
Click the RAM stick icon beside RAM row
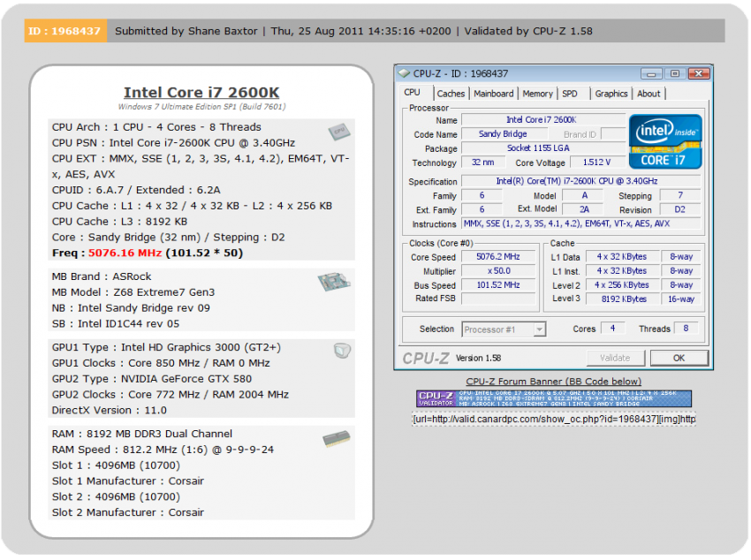coord(337,438)
